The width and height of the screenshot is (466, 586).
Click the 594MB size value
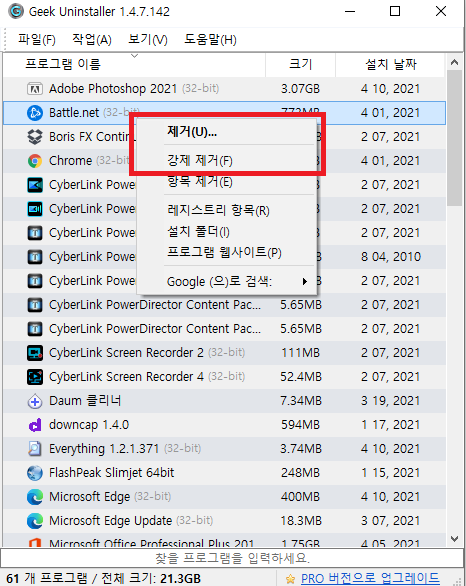pyautogui.click(x=300, y=425)
